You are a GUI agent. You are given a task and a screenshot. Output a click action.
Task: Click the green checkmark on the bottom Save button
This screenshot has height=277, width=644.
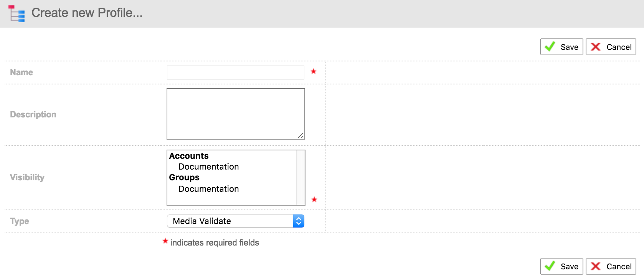550,266
